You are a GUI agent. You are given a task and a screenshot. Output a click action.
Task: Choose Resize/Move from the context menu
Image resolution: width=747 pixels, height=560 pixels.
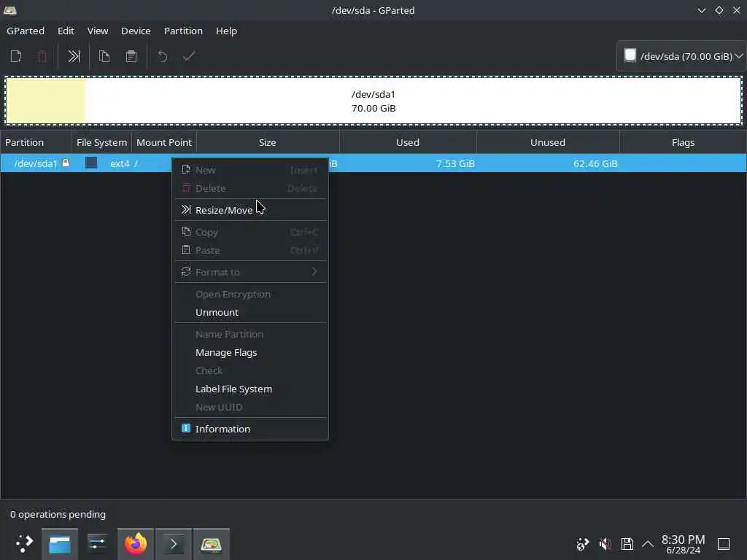[x=250, y=210]
